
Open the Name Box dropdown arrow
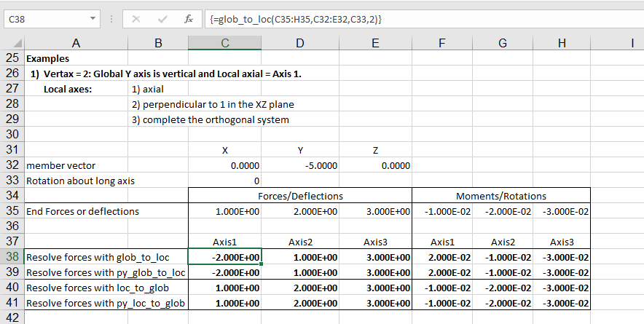[93, 18]
